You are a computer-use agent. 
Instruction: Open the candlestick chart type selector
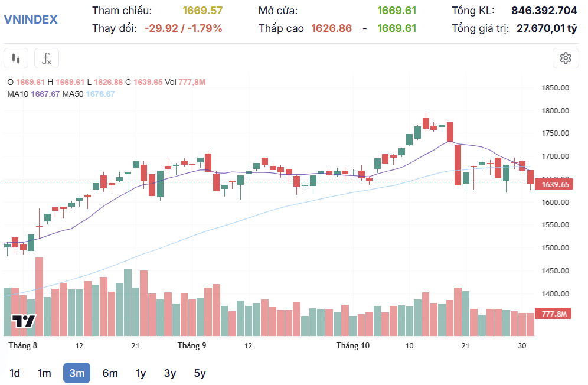pos(16,58)
